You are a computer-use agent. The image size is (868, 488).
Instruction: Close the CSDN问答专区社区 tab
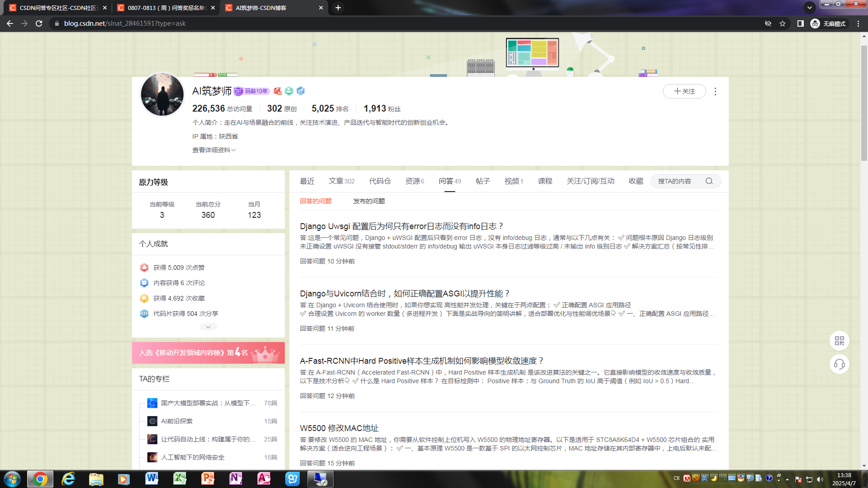coord(105,8)
